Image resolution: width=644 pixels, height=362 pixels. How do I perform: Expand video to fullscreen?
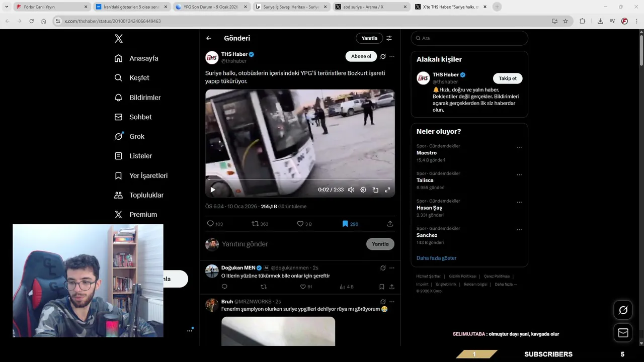coord(387,190)
